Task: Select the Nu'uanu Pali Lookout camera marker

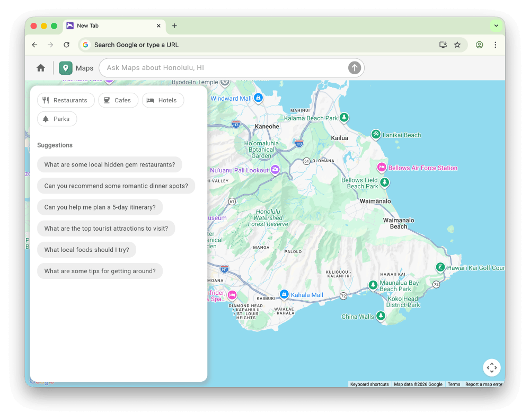Action: 275,170
